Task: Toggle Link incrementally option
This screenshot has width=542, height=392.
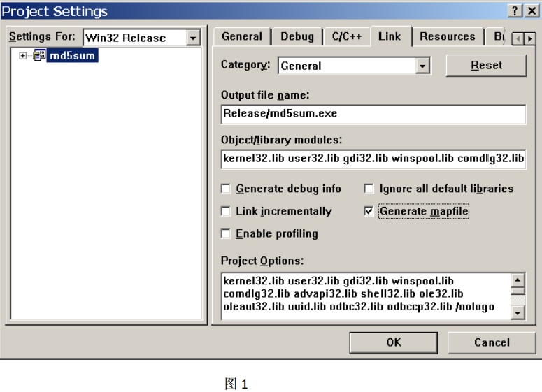Action: click(226, 211)
